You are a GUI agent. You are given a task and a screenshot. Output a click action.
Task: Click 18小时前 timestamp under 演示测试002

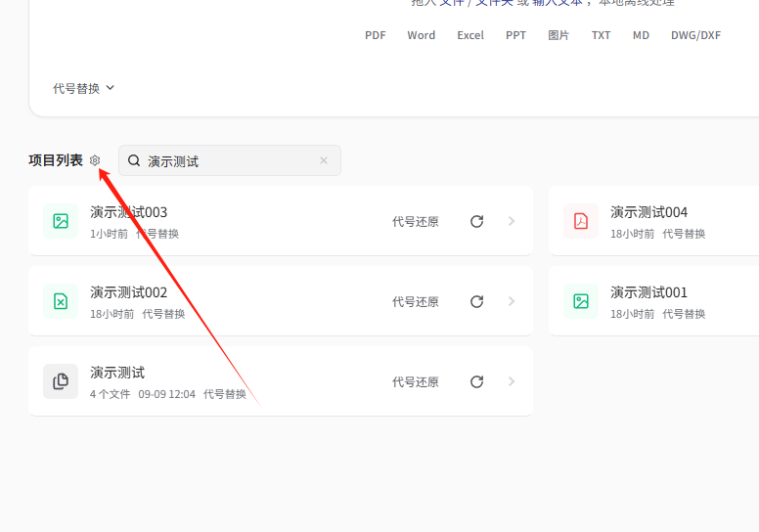(112, 314)
